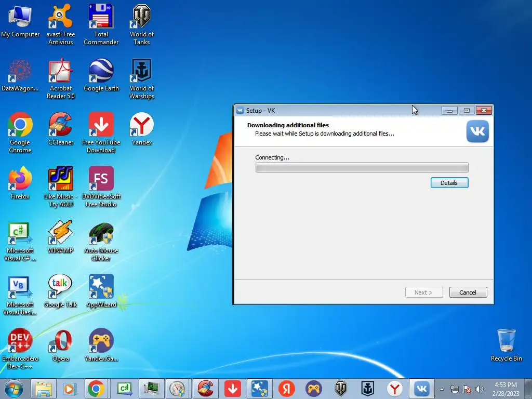This screenshot has height=399, width=532.
Task: Click the DataWagon desktop shortcut
Action: point(20,75)
